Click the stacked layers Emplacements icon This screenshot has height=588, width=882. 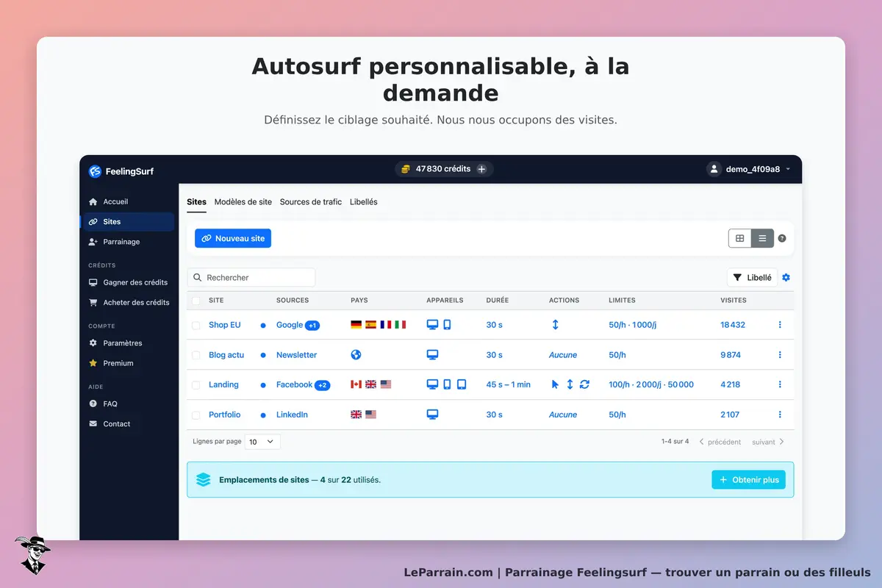tap(204, 480)
